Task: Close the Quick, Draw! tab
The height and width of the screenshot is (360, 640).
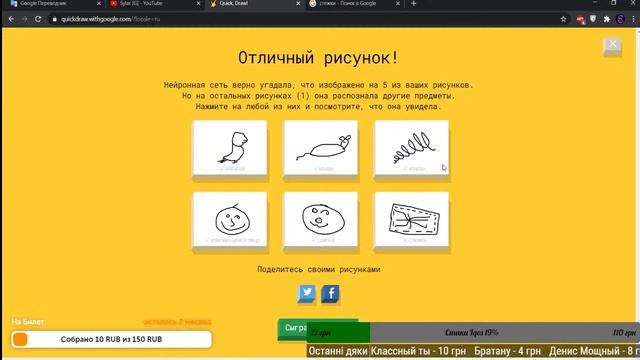Action: coord(298,3)
